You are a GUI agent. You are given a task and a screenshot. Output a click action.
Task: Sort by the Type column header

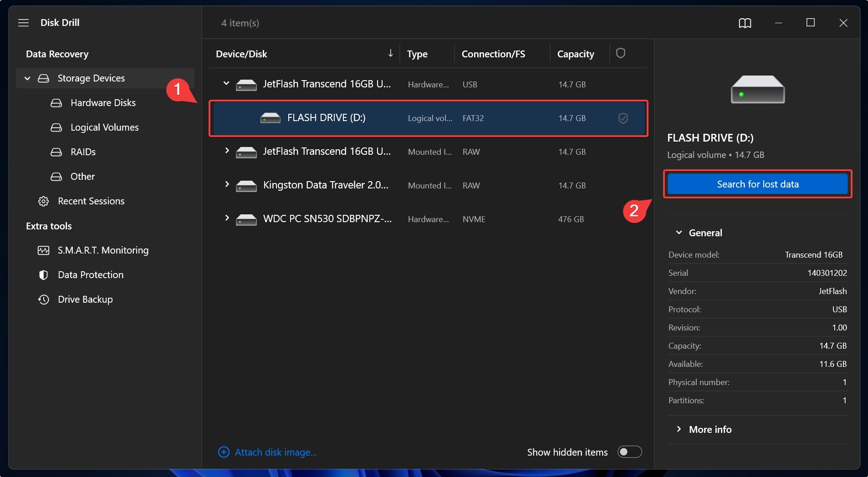pyautogui.click(x=417, y=54)
